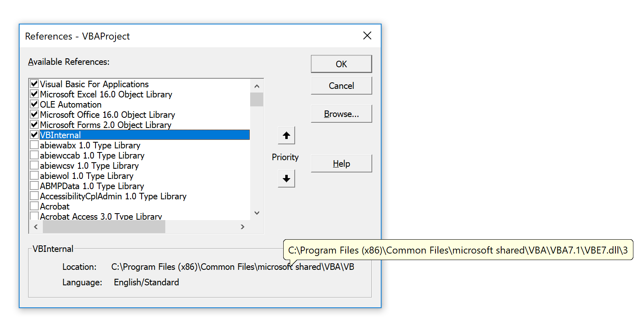
Task: Click horizontal scrollbar right arrow
Action: pos(242,227)
